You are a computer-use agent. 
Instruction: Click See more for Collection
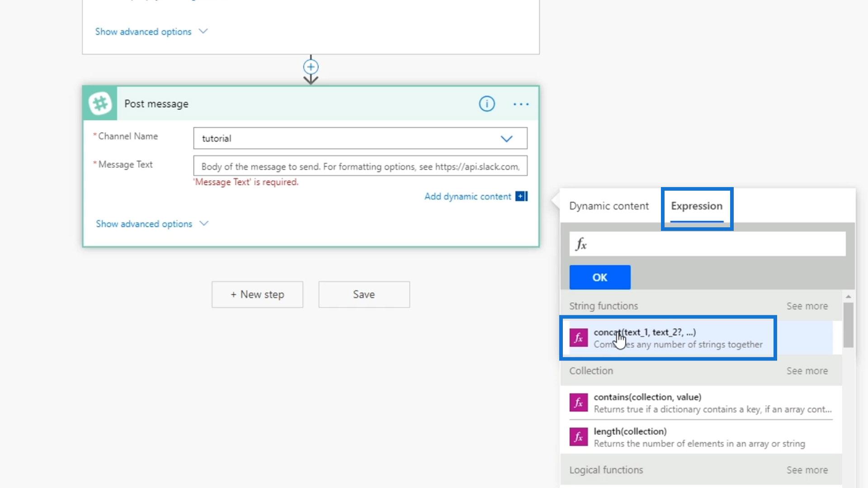[807, 371]
